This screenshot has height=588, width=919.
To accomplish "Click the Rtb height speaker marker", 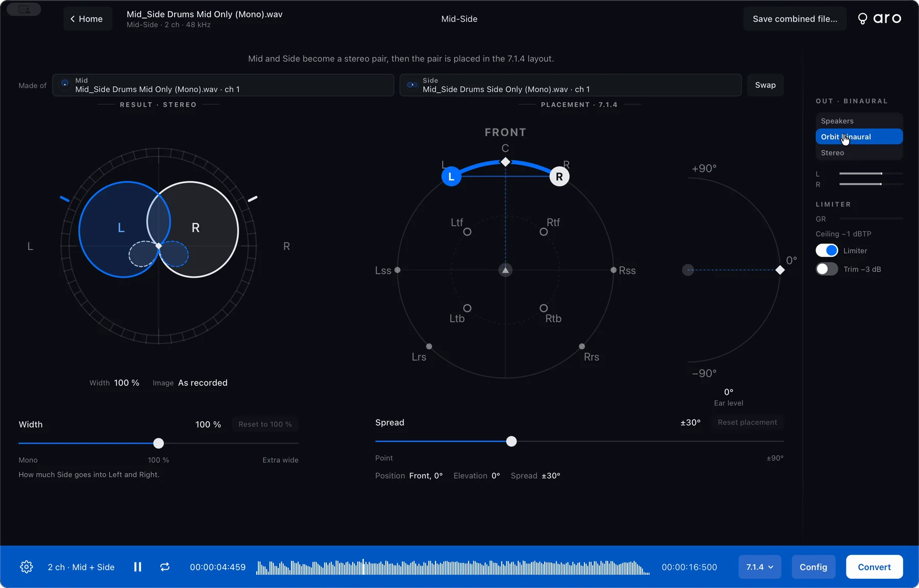I will point(544,308).
